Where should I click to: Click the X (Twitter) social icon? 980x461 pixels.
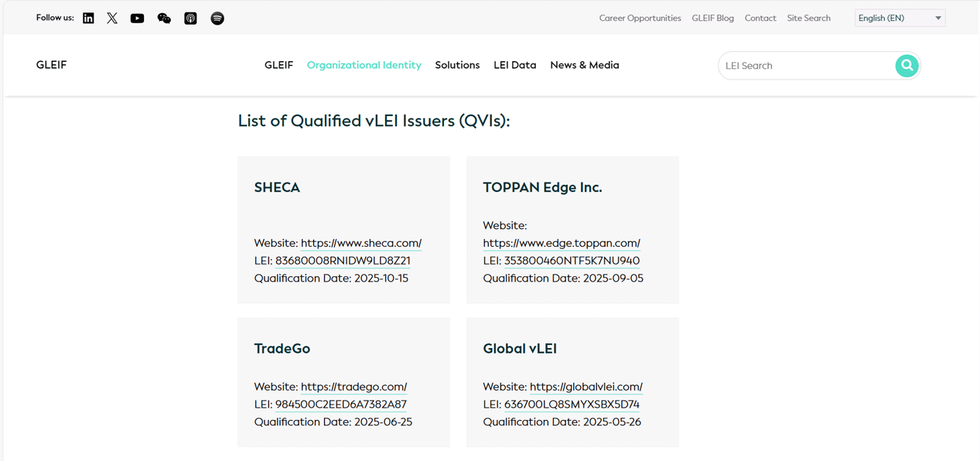[112, 19]
